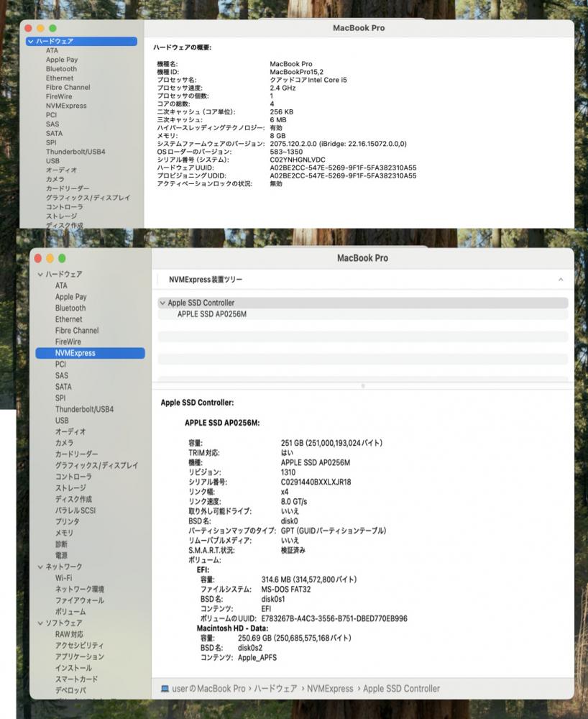
Task: Choose Bluetooth in the NVMExpress window sidebar
Action: coord(70,308)
